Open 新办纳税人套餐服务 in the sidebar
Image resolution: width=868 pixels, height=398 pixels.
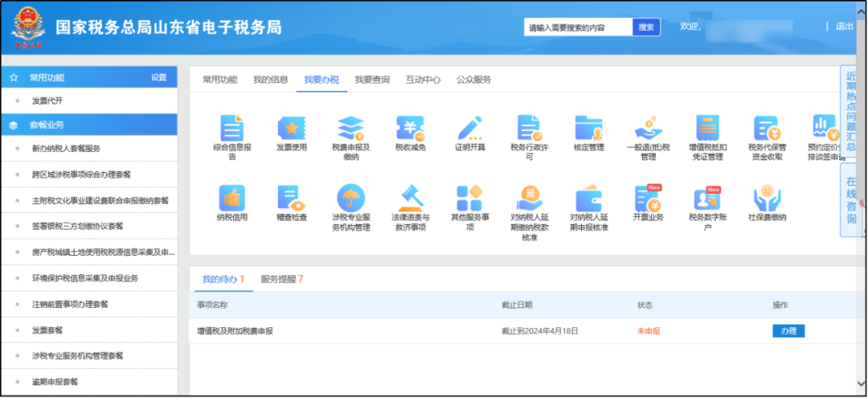click(66, 149)
